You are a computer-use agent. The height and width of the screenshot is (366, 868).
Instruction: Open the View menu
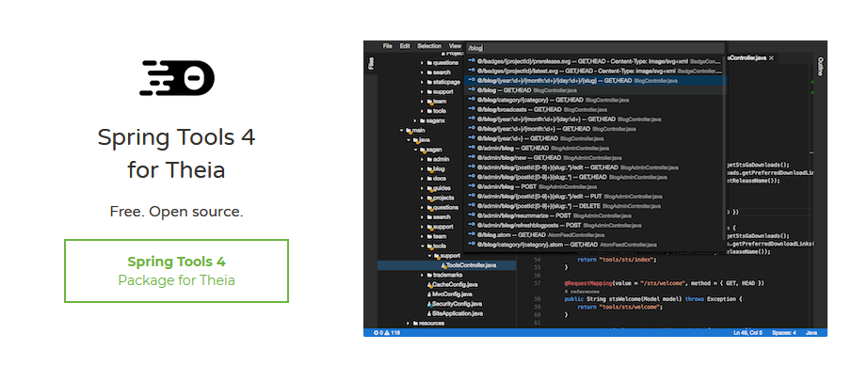point(455,46)
